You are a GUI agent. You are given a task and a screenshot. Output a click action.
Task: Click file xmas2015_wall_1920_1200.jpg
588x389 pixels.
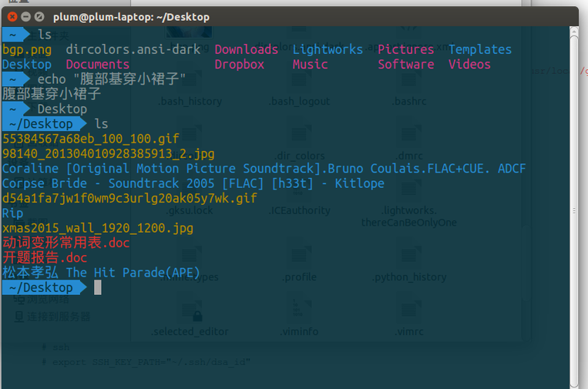click(98, 228)
